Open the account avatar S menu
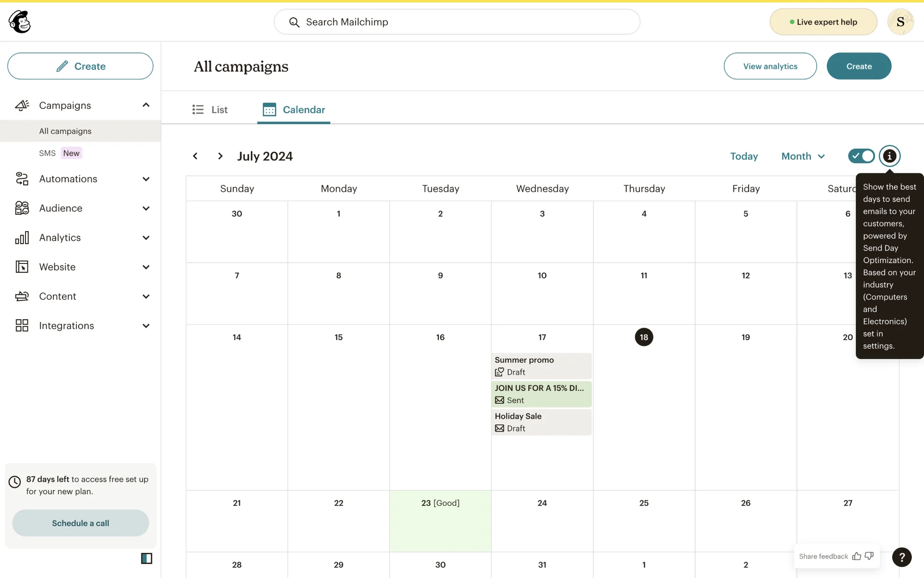 coord(900,22)
